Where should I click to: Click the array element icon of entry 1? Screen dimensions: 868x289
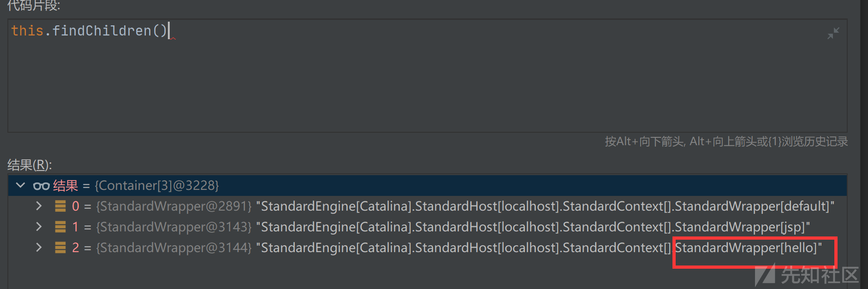click(60, 227)
